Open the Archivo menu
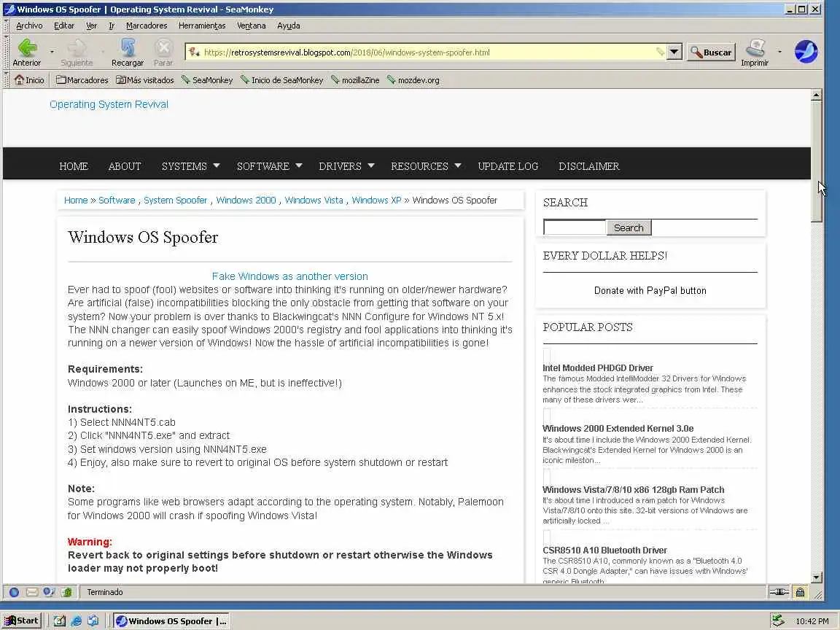 [29, 26]
